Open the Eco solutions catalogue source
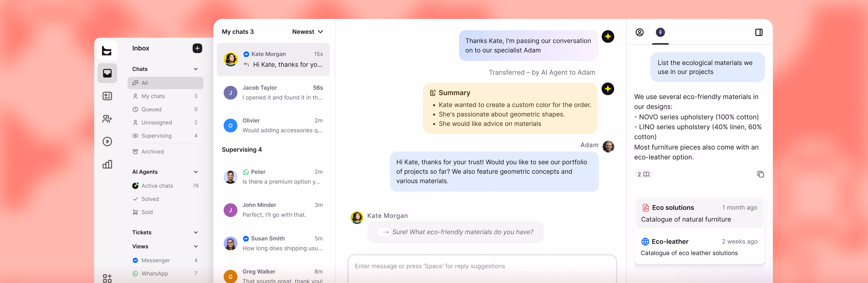The width and height of the screenshot is (868, 283). coord(699,213)
